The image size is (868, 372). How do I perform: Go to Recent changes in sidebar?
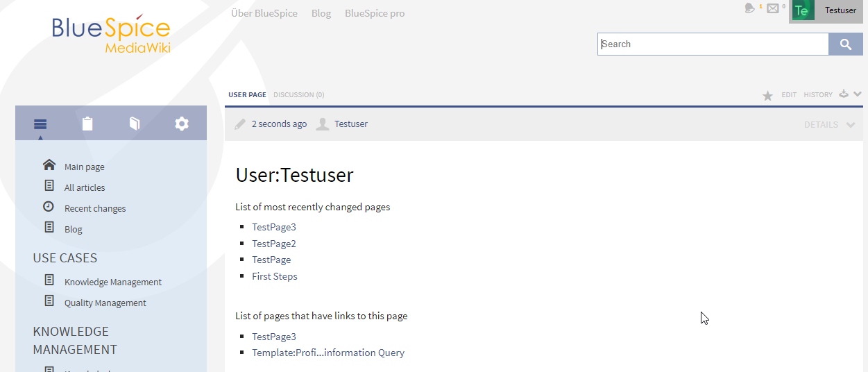click(x=95, y=209)
